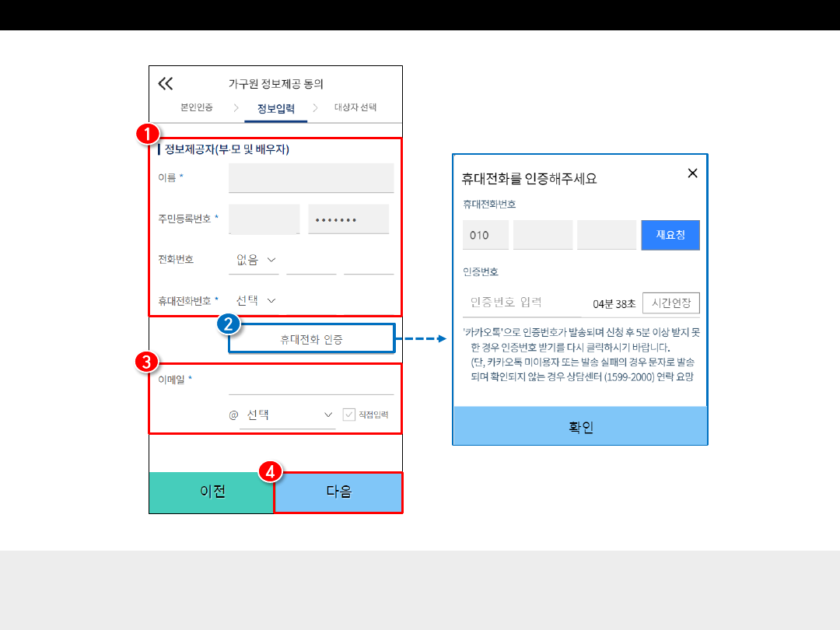This screenshot has height=630, width=840.
Task: Click the 이전 button
Action: tap(212, 492)
